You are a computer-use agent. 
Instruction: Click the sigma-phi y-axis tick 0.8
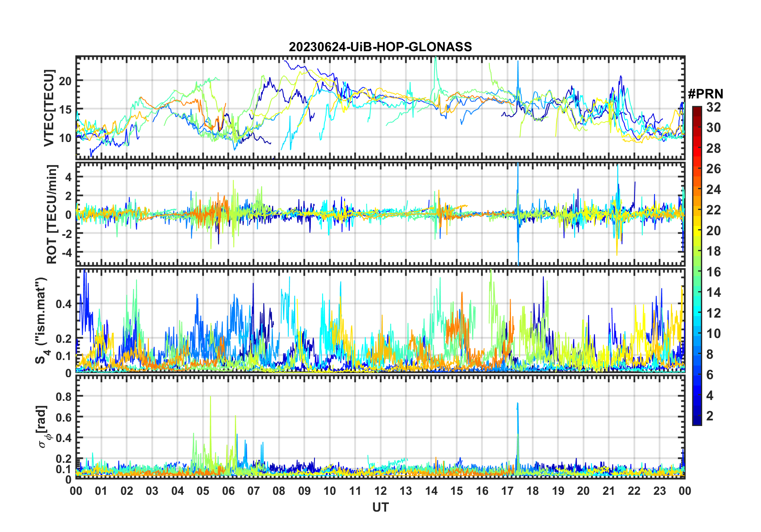64,396
